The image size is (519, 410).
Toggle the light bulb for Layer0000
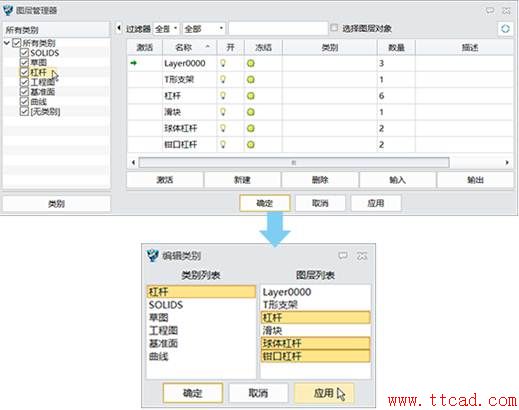point(223,63)
